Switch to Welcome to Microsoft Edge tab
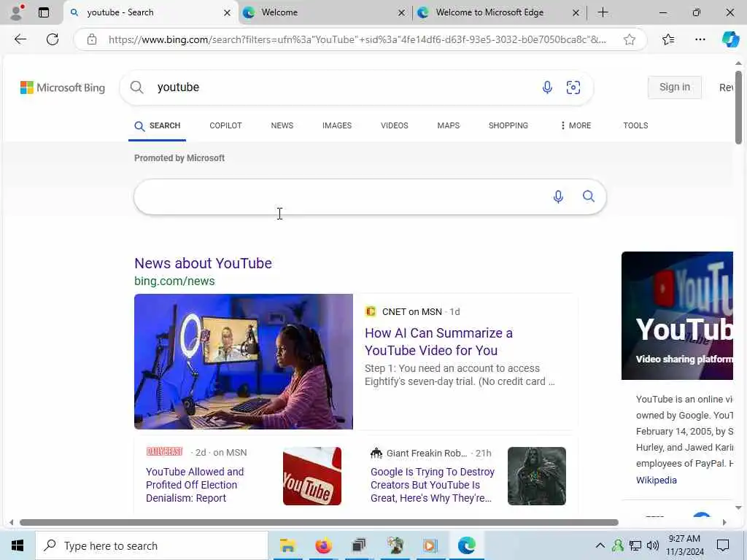Viewport: 747px width, 560px height. point(498,12)
